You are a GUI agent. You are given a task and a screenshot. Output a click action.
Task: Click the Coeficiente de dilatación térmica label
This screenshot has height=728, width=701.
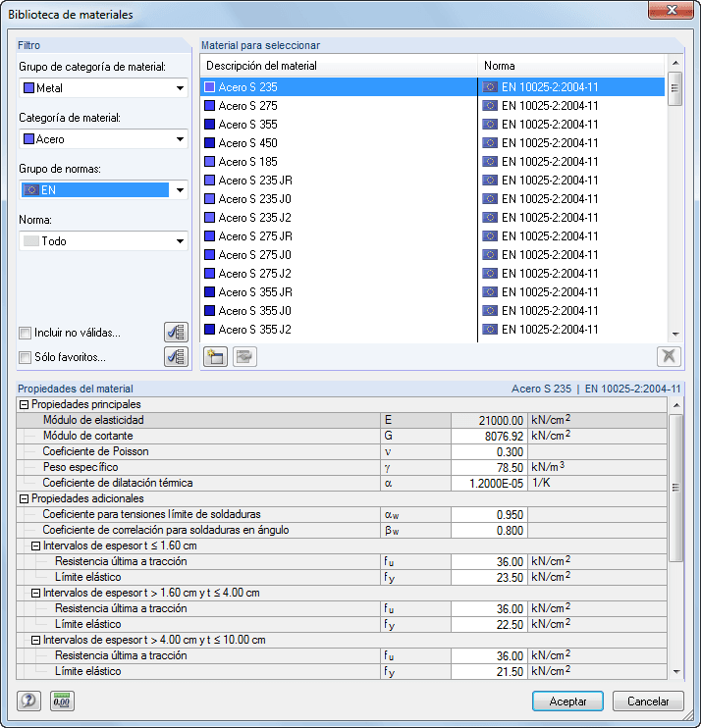[118, 483]
